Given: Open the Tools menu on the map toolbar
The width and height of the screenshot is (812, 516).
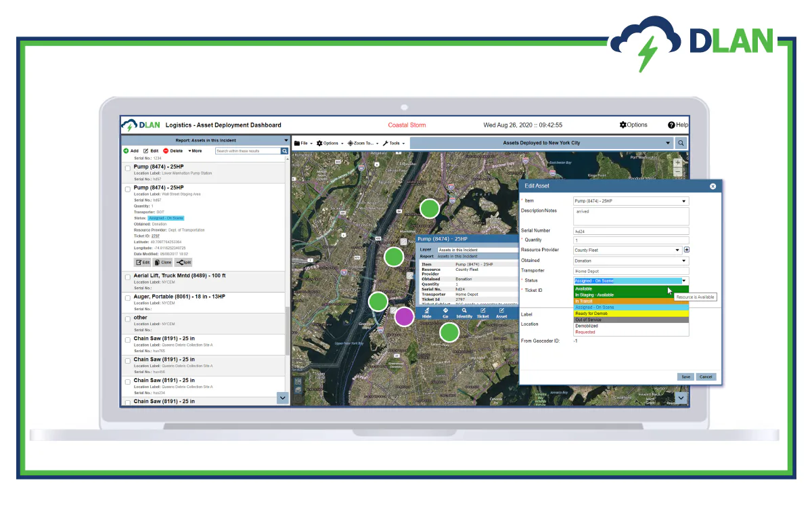Looking at the screenshot, I should pyautogui.click(x=394, y=144).
